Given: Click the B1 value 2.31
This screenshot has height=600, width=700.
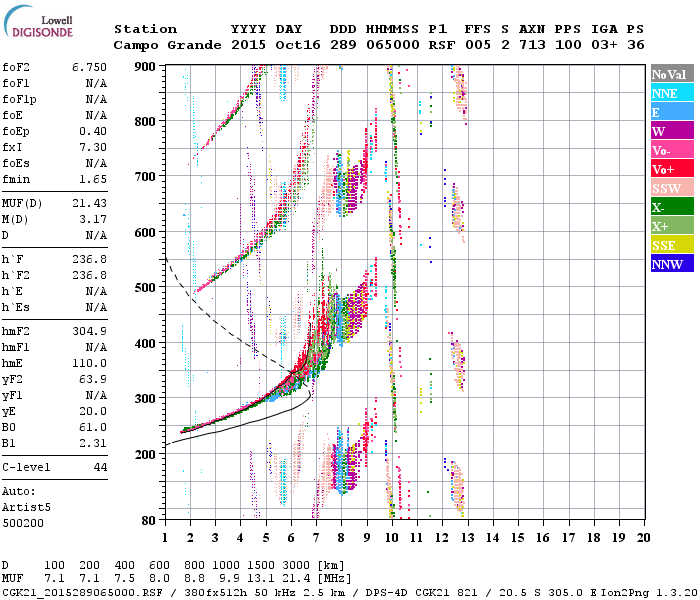Looking at the screenshot, I should [x=93, y=444].
